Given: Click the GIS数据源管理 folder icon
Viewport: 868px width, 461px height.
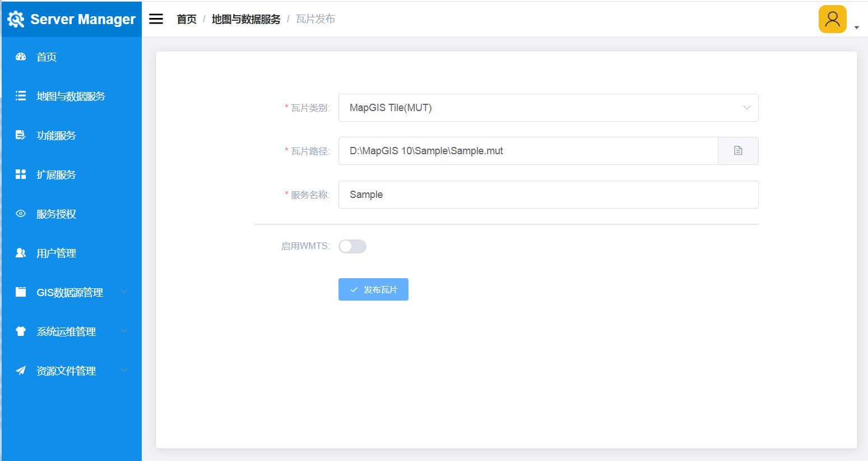Looking at the screenshot, I should pyautogui.click(x=21, y=292).
